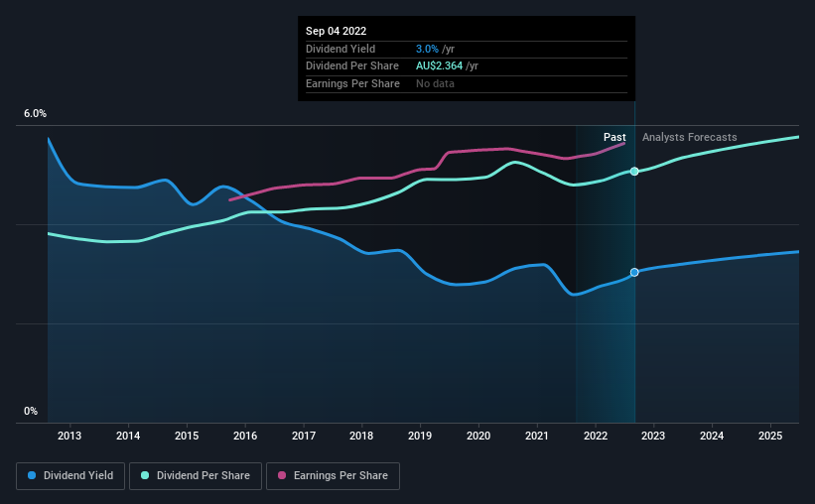Click the 2022 x-axis label
This screenshot has width=815, height=504.
click(596, 436)
